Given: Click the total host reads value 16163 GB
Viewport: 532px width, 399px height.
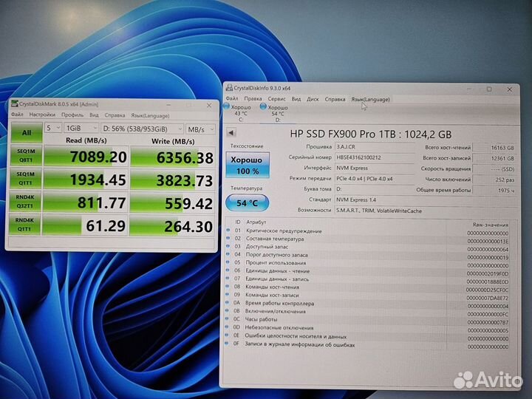Looking at the screenshot, I should pos(494,148).
